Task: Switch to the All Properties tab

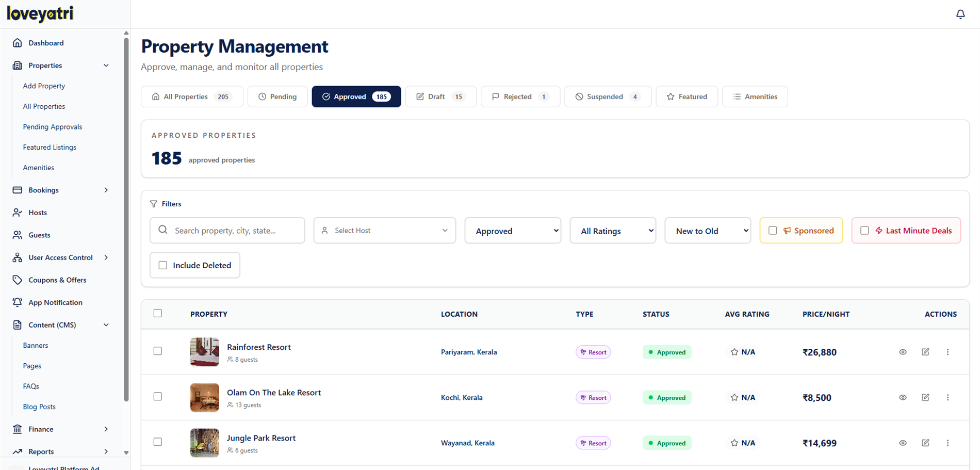Action: click(x=192, y=96)
